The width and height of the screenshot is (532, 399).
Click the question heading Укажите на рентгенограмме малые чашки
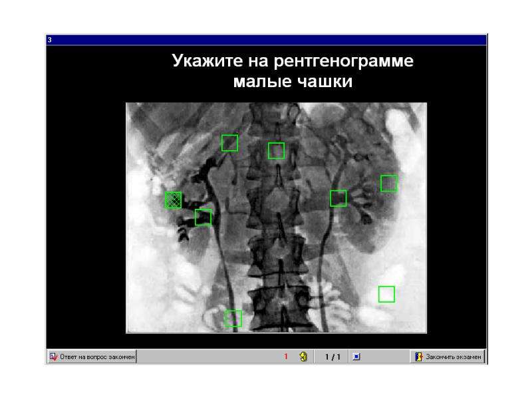(x=293, y=70)
